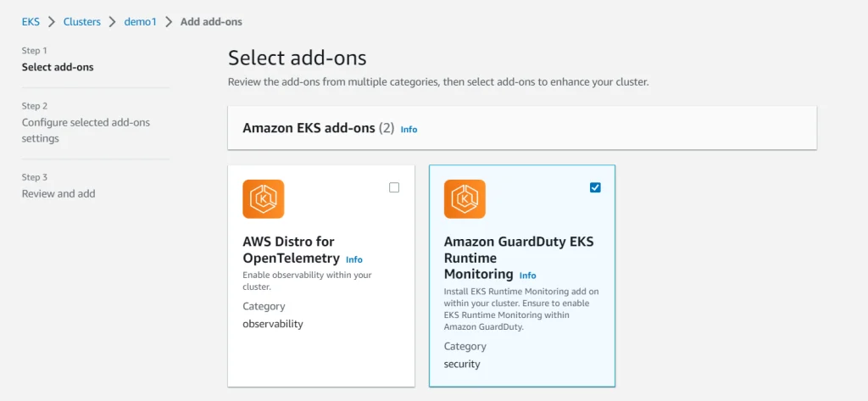Select Step 1 Select add-ons in wizard
Screen dimensions: 868x401
[x=58, y=68]
